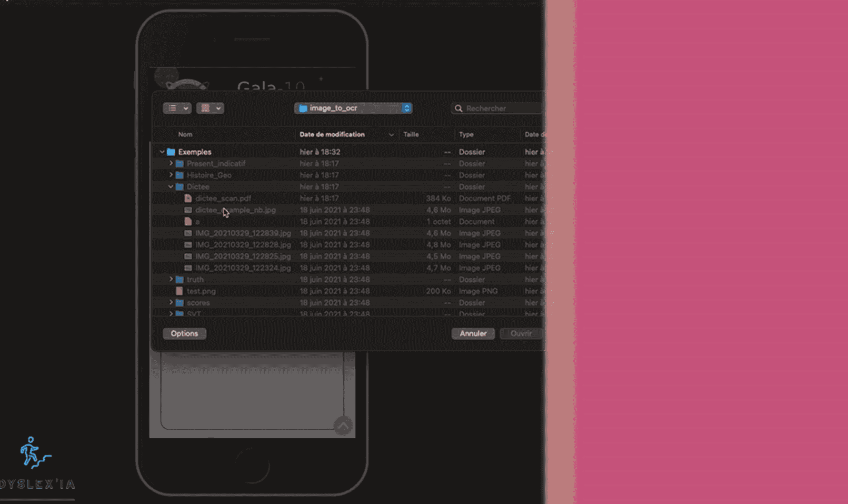
Task: Click the Annuler button
Action: (x=473, y=334)
